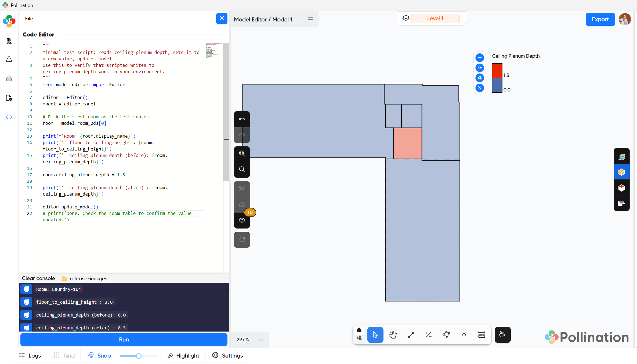The height and width of the screenshot is (364, 637).
Task: Toggle the eye visibility button
Action: pos(242,220)
